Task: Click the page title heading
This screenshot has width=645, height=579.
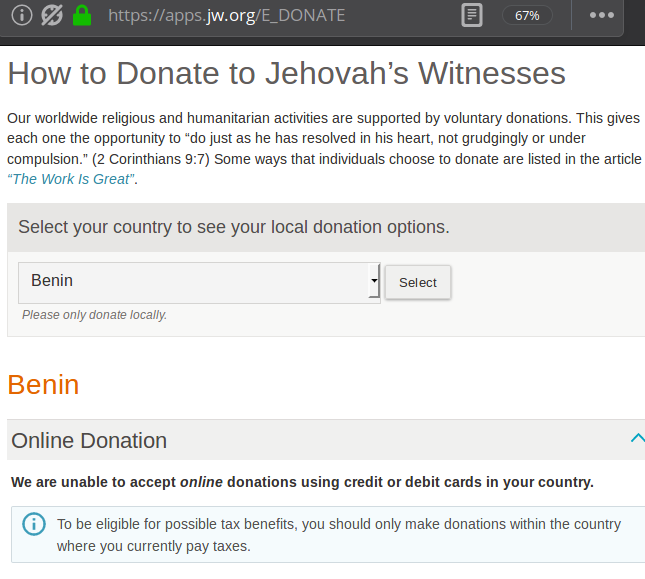Action: 286,74
